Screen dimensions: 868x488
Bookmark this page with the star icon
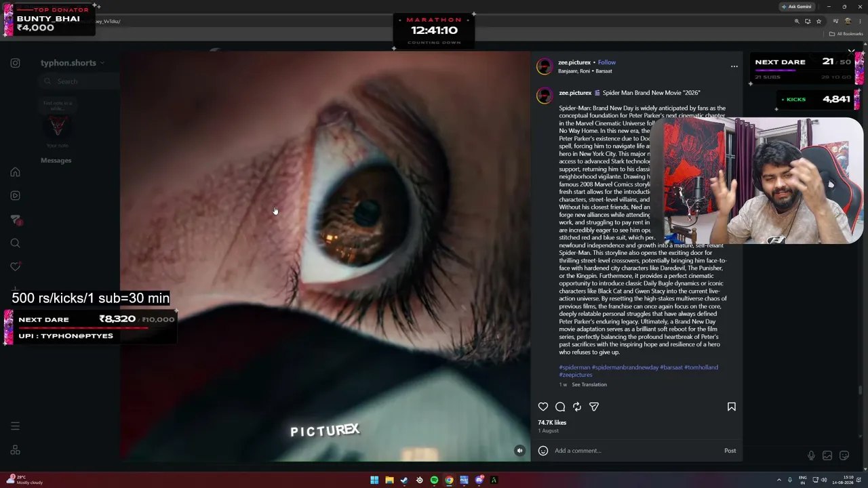point(818,21)
